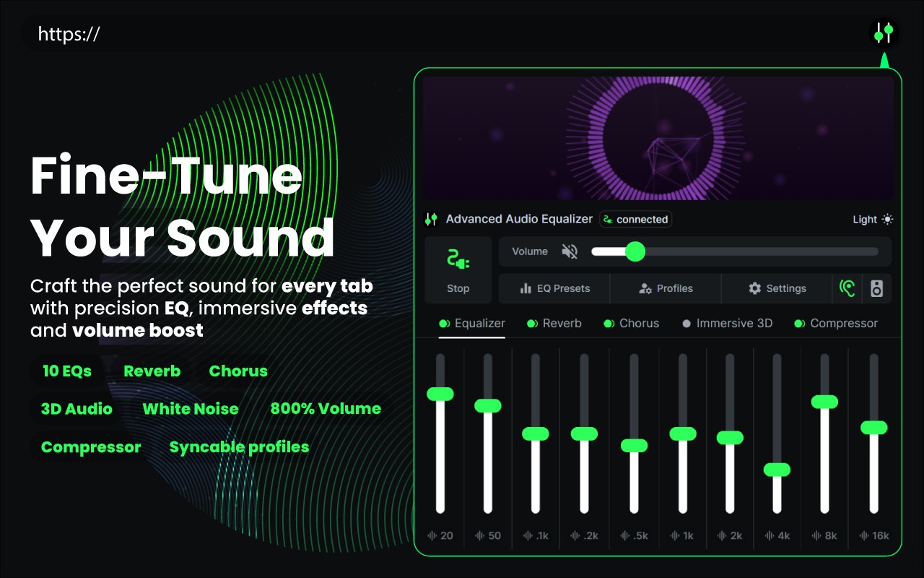
Task: Click the green ear listening icon
Action: [847, 288]
